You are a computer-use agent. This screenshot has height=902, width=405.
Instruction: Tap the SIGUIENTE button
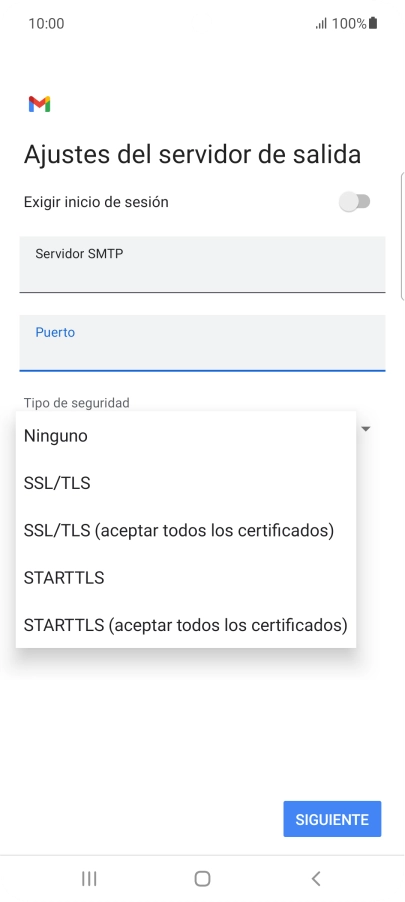[332, 819]
